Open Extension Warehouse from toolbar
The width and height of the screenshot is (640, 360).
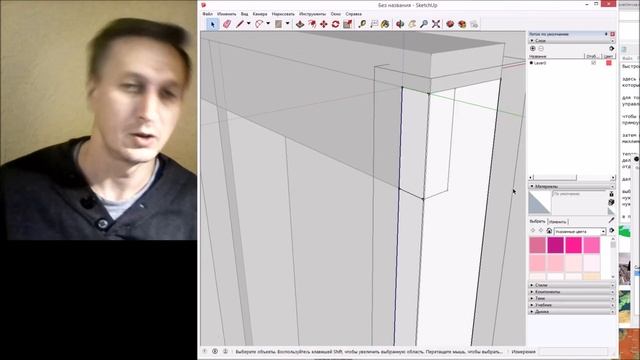tap(462, 24)
